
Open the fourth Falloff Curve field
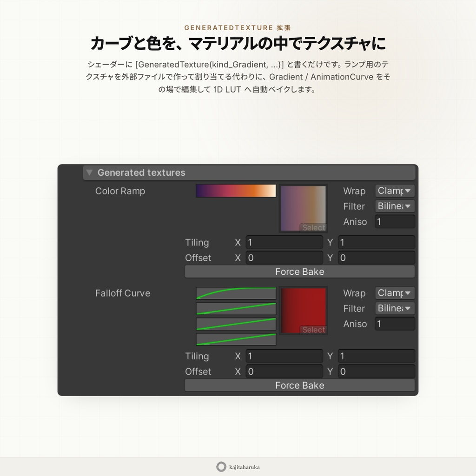236,339
